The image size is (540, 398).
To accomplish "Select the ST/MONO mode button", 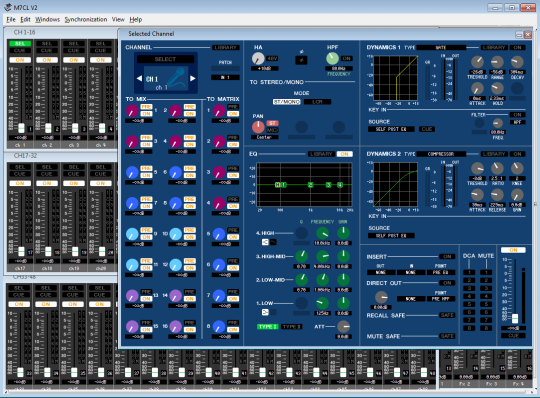I will click(x=287, y=102).
